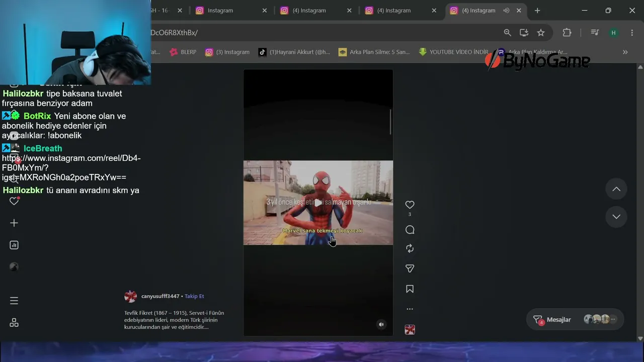Close the third Instagram tab
Image resolution: width=644 pixels, height=362 pixels.
click(434, 11)
